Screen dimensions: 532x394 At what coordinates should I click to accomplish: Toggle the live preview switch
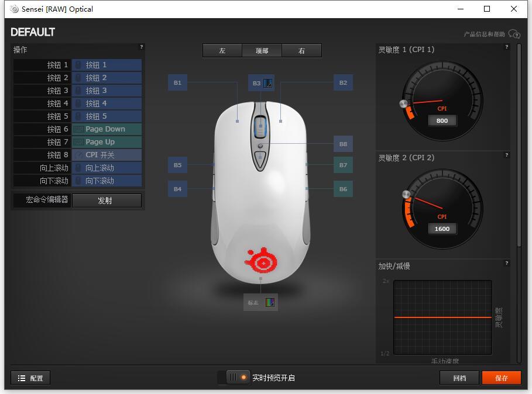(x=238, y=377)
